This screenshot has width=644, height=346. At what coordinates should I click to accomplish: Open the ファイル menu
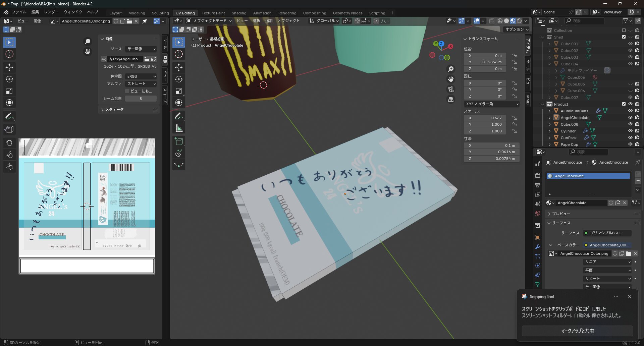tap(19, 12)
